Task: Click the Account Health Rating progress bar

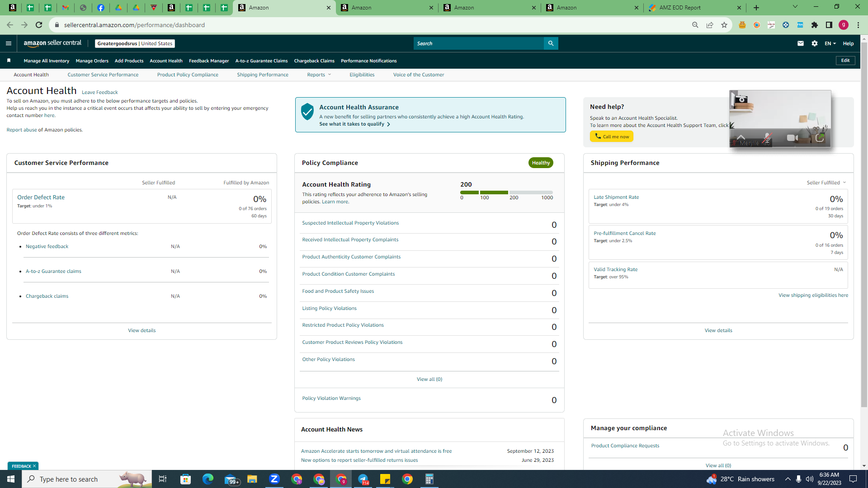Action: click(x=506, y=192)
